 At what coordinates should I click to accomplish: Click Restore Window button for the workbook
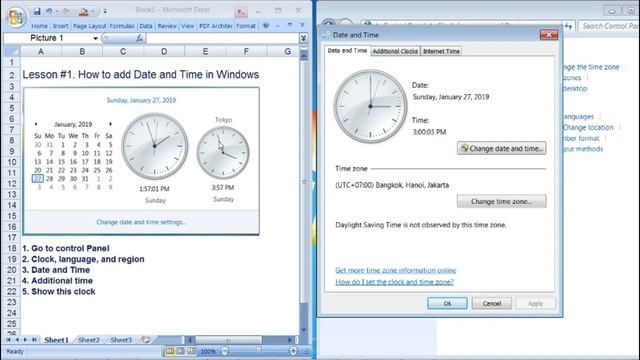coord(290,25)
